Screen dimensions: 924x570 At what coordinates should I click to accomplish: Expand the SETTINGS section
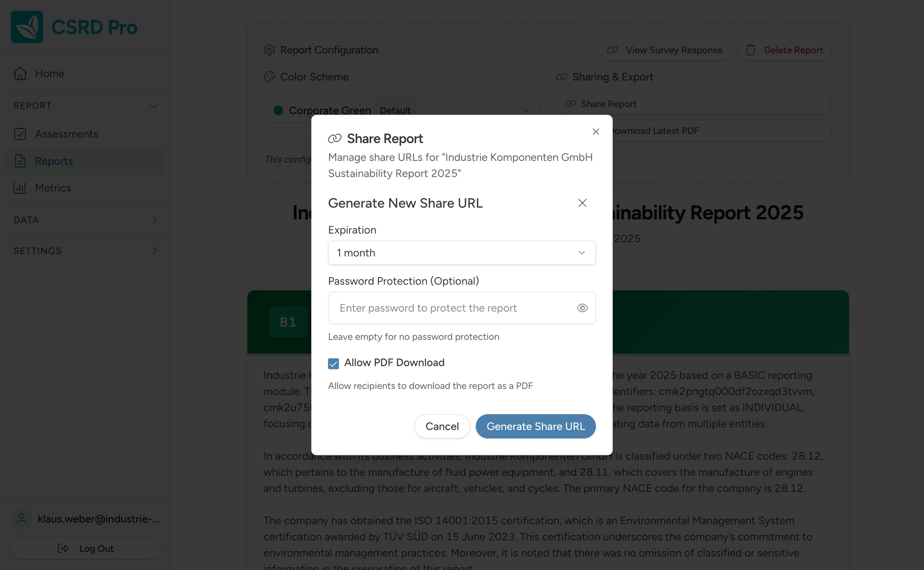coord(155,251)
